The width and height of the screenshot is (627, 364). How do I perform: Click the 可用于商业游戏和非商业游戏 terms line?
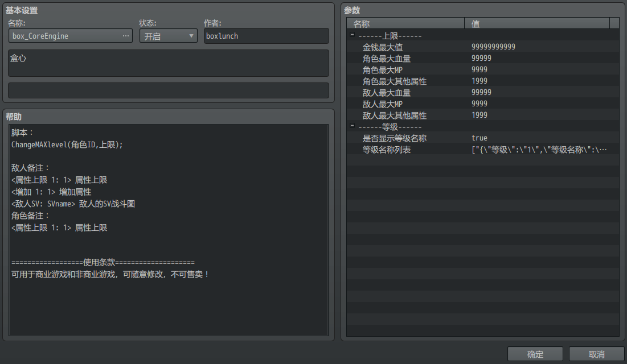click(110, 275)
